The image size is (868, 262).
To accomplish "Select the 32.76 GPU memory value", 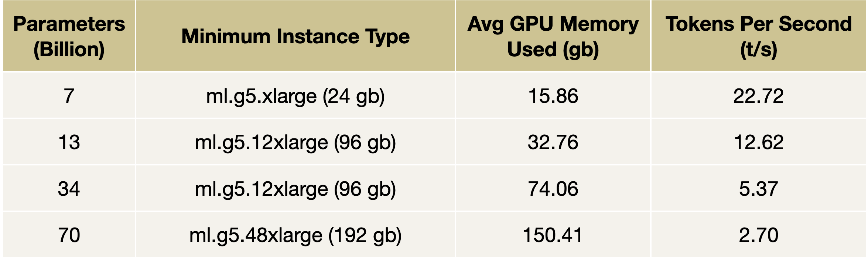I will [x=553, y=142].
